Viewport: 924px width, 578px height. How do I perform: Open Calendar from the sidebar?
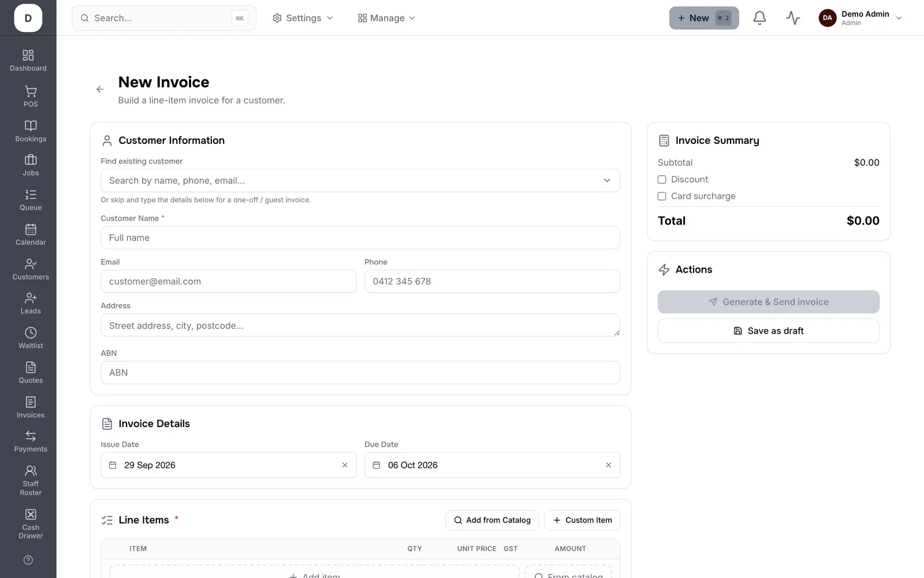[x=31, y=235]
